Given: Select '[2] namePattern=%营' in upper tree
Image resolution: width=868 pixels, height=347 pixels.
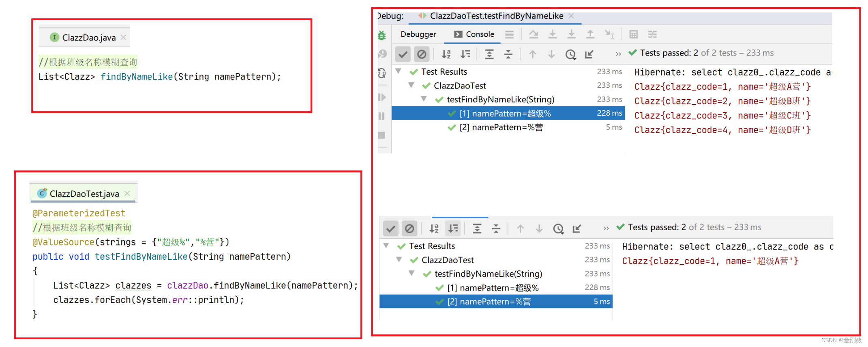Looking at the screenshot, I should (508, 127).
